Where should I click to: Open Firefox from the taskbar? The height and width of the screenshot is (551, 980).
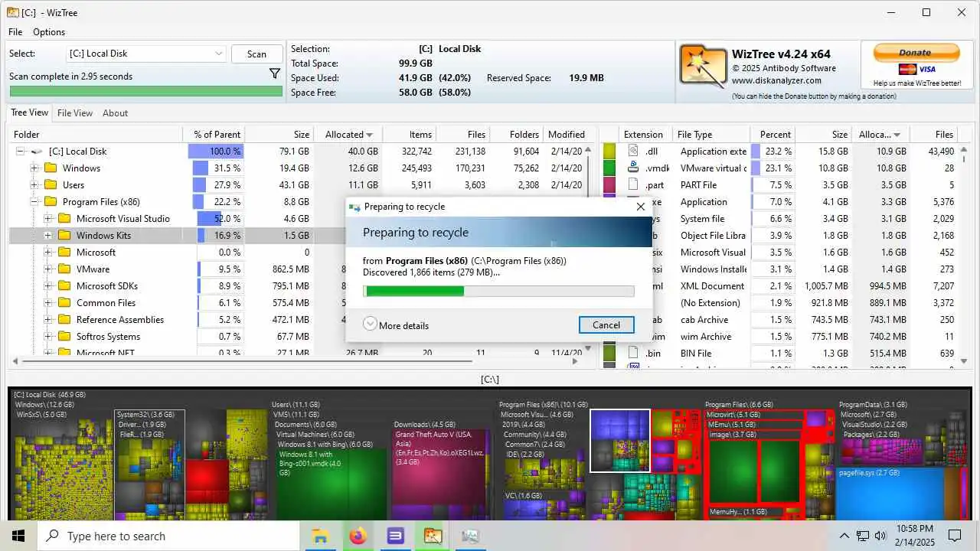coord(358,536)
